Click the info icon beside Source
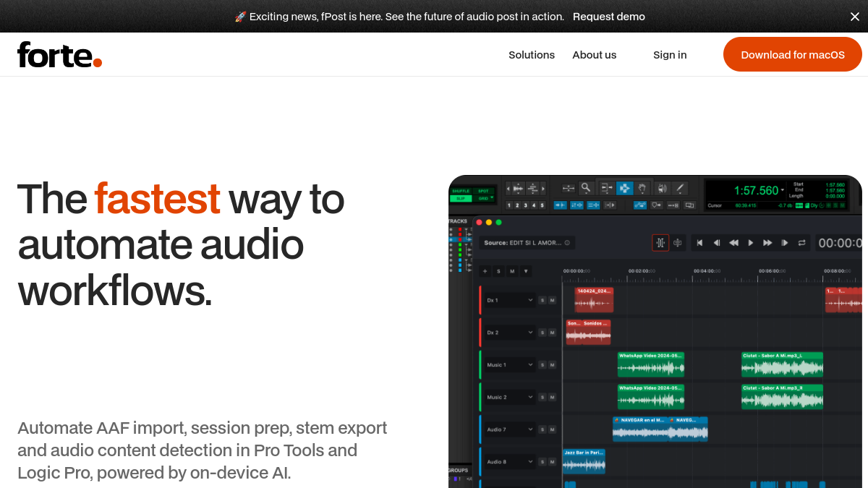The image size is (868, 488). (567, 243)
